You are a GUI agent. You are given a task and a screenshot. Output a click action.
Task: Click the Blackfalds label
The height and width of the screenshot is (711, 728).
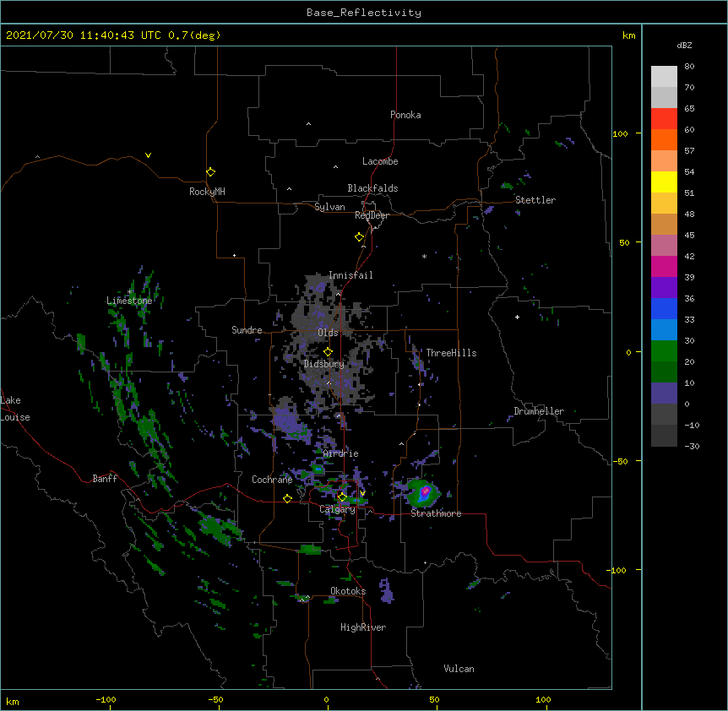tap(372, 188)
